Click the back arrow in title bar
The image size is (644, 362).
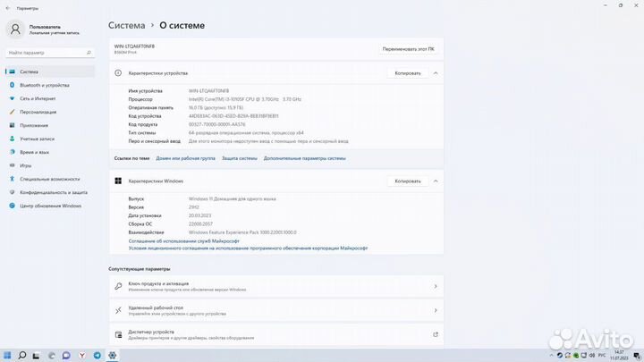(x=8, y=8)
